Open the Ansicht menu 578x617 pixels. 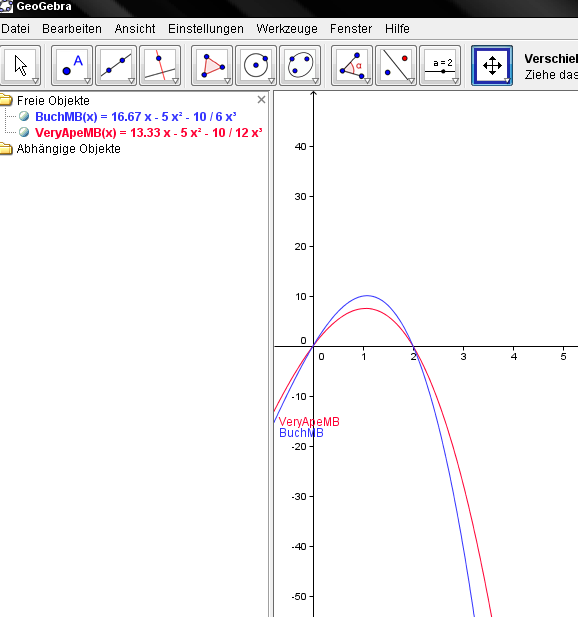[x=135, y=29]
